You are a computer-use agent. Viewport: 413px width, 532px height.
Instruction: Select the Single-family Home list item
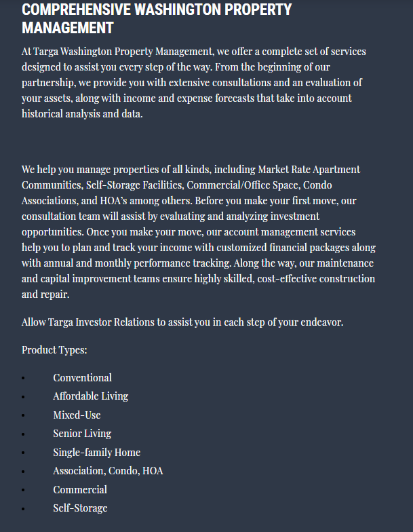[x=97, y=452]
